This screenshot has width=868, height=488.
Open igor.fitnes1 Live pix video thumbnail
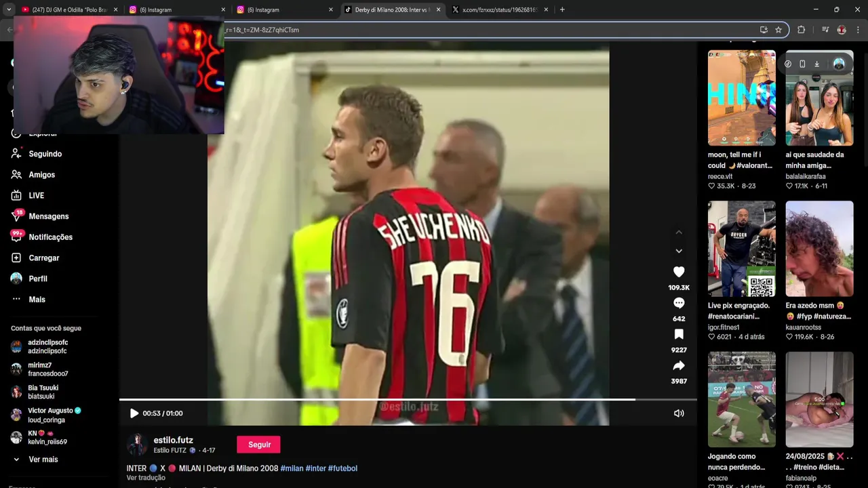(x=742, y=249)
